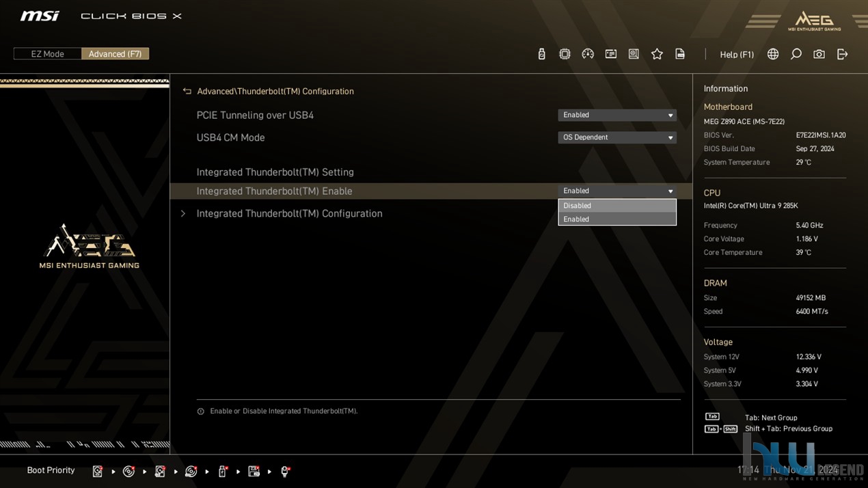Switch to EZ Mode tab
This screenshot has height=488, width=868.
point(48,54)
